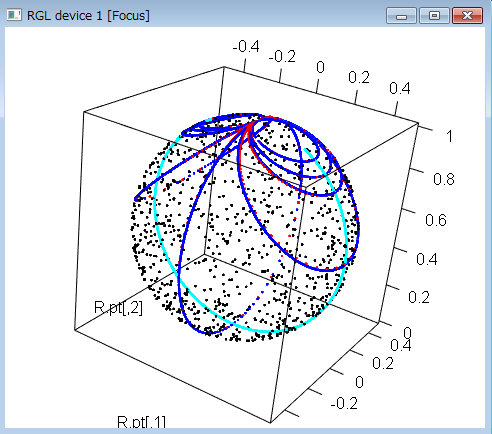Click the top axis tick label -0.4

tap(246, 47)
